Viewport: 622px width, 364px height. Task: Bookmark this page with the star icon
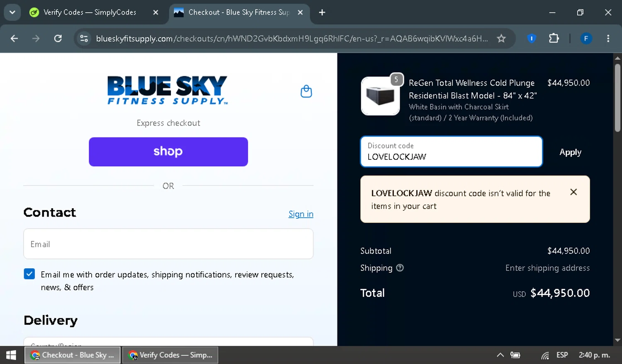point(501,39)
